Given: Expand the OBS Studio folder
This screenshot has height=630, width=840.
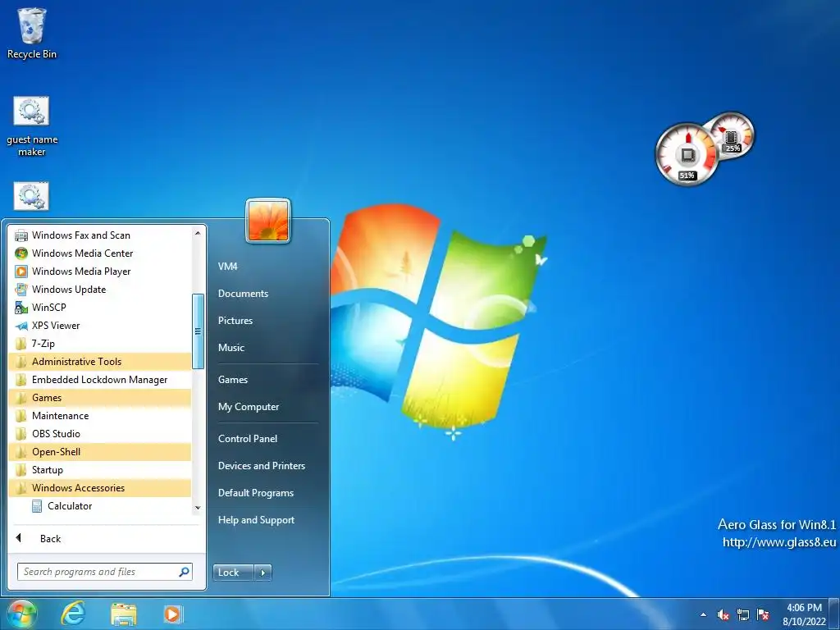Looking at the screenshot, I should (100, 434).
